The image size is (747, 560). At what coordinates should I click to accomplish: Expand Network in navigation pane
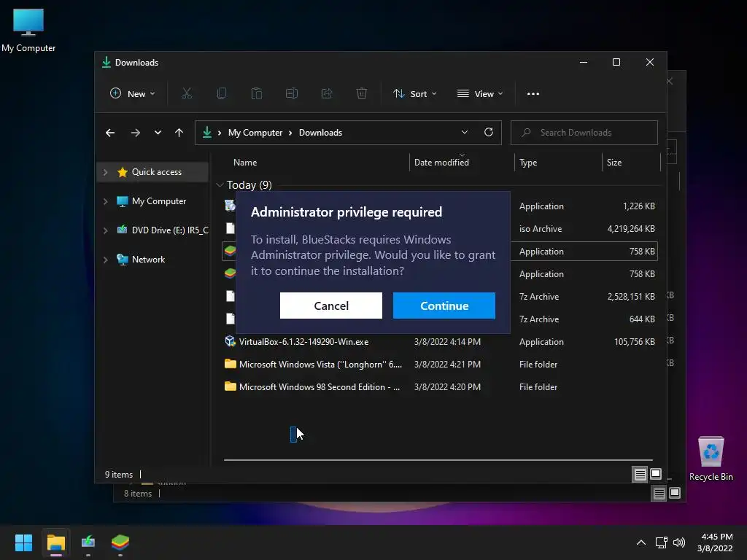point(105,260)
